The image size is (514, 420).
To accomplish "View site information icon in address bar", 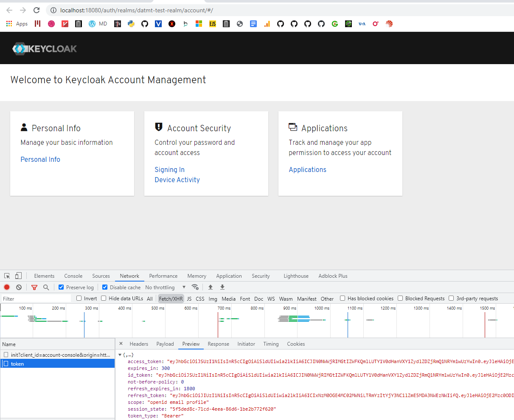I will (53, 10).
